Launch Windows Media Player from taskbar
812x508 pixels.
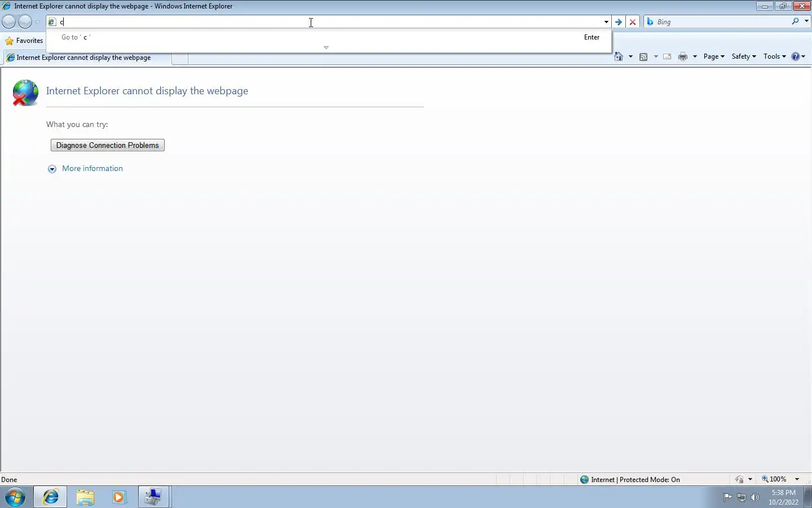[119, 497]
